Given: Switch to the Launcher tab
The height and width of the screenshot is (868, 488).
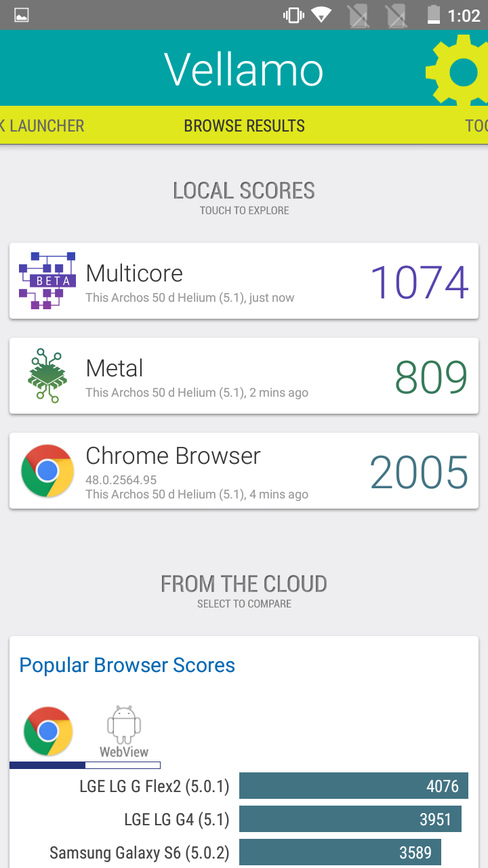Looking at the screenshot, I should (x=42, y=125).
